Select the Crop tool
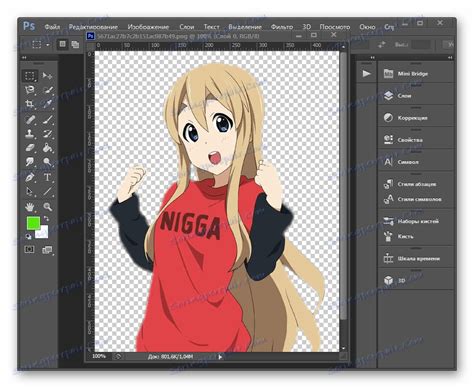The width and height of the screenshot is (474, 388). 30,104
